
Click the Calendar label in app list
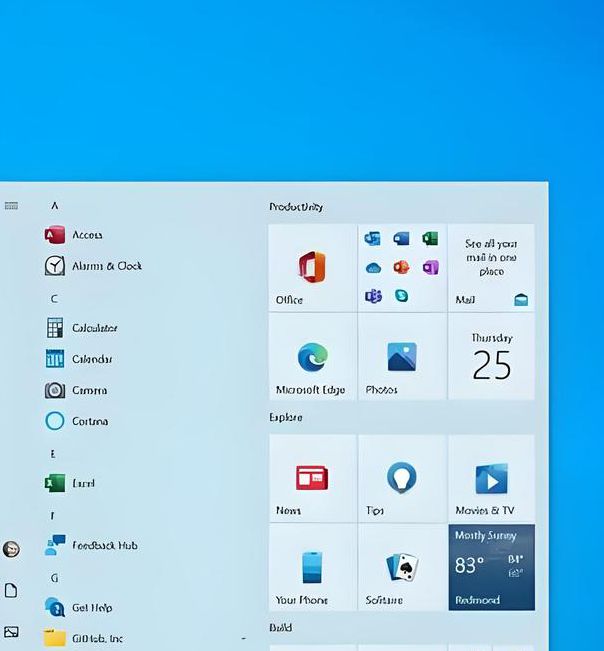click(x=92, y=359)
